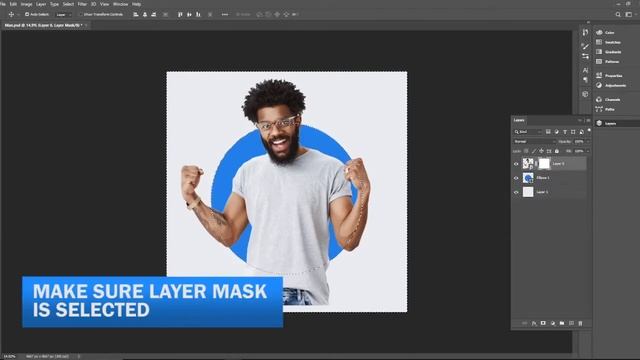
Task: Create a new adjustment layer icon
Action: [553, 323]
